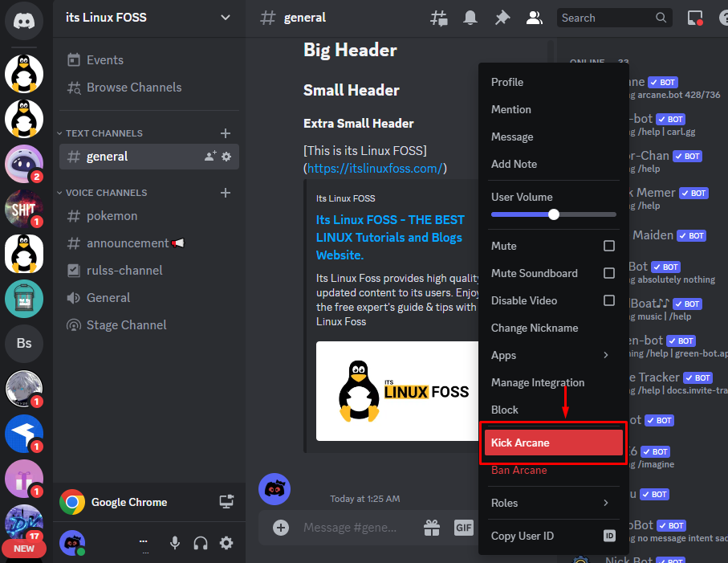This screenshot has height=563, width=728.
Task: Adjust the User Volume slider handle
Action: click(554, 214)
